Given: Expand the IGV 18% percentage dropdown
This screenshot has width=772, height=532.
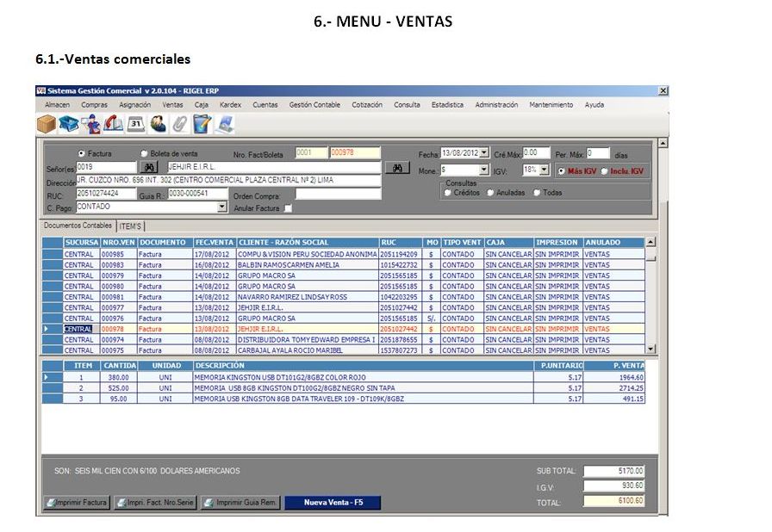Looking at the screenshot, I should click(544, 170).
